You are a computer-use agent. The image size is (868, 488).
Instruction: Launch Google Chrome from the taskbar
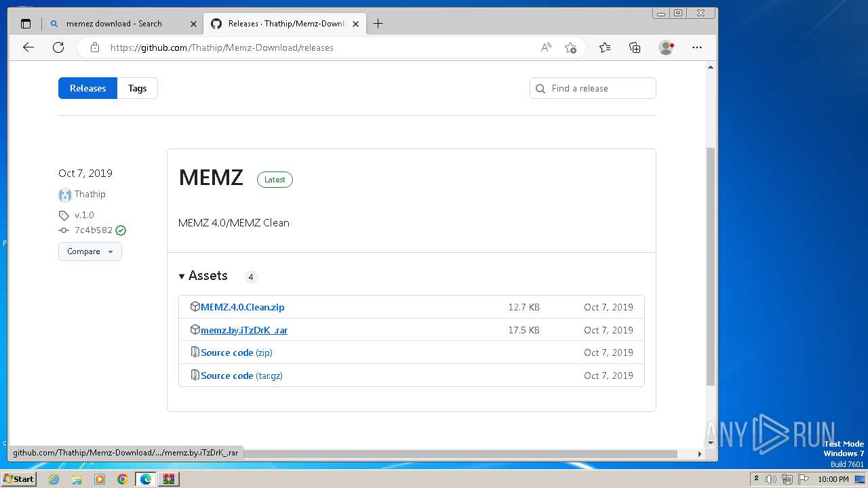pos(123,479)
